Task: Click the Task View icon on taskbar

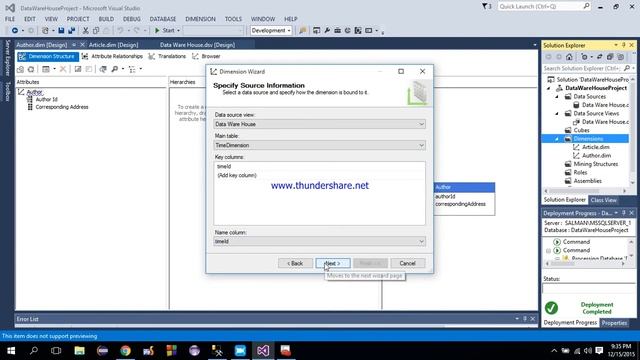Action: pos(56,351)
